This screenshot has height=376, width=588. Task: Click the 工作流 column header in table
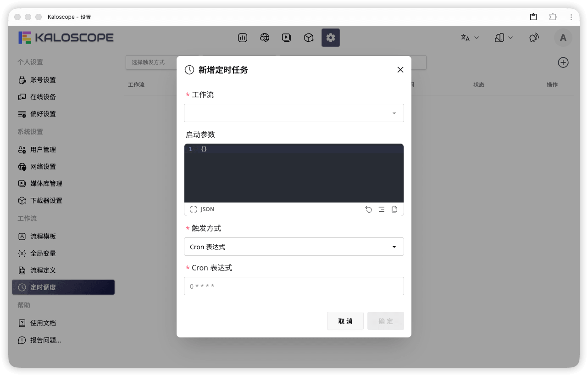click(136, 85)
